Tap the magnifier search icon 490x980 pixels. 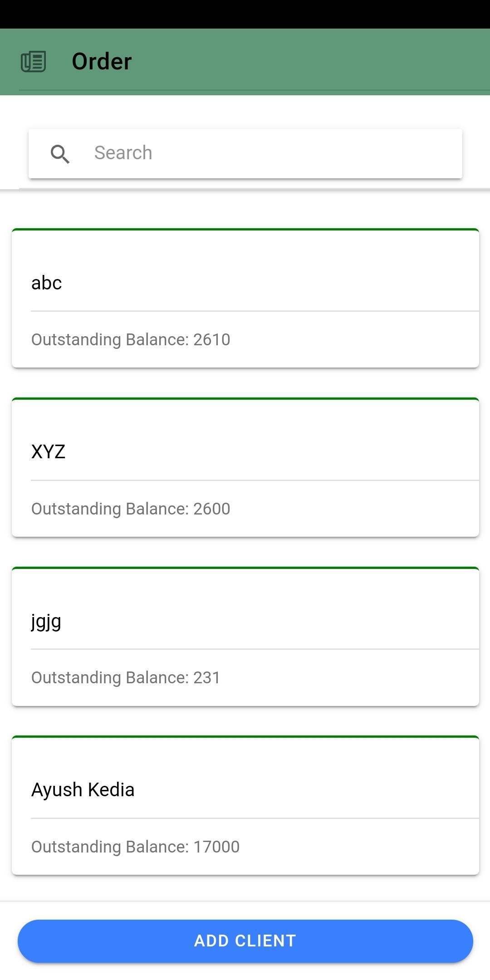click(x=60, y=154)
